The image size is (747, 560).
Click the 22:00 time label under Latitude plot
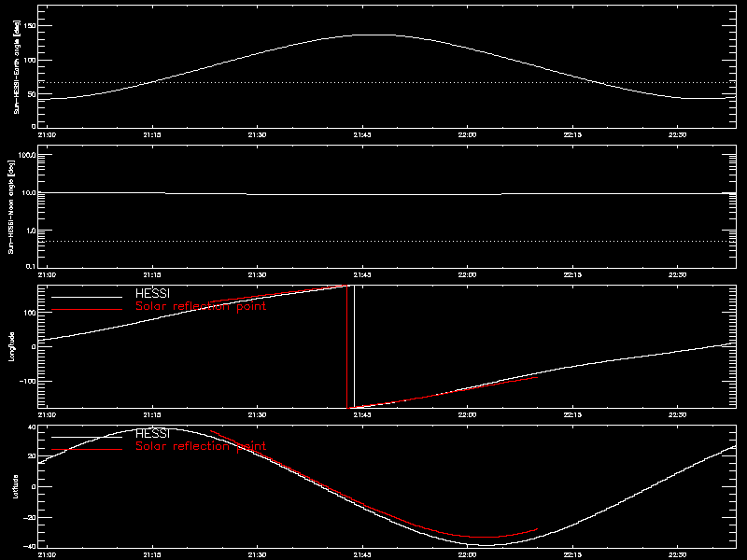468,555
